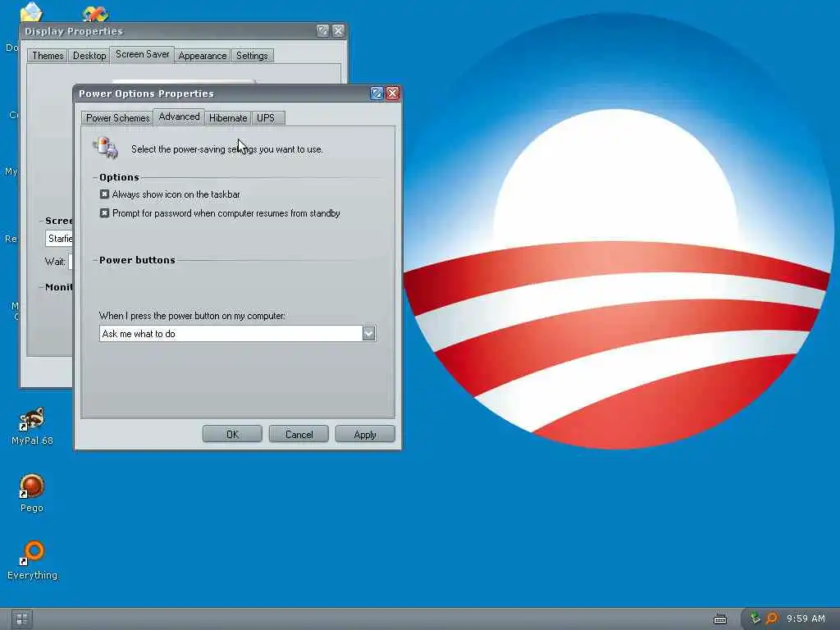Screen dimensions: 840x630
Task: Open the MyPal 68 desktop shortcut
Action: click(32, 426)
